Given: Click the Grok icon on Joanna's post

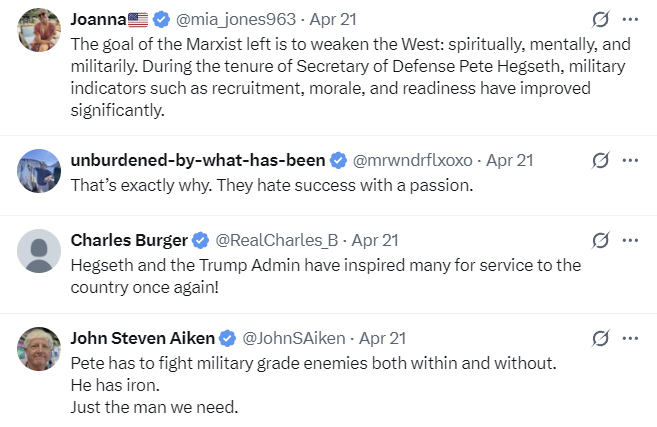Looking at the screenshot, I should click(601, 19).
